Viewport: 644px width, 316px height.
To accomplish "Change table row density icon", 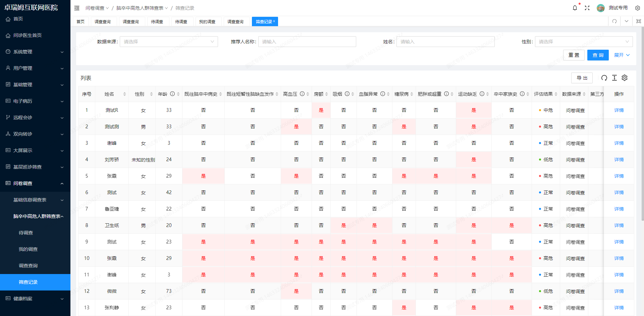I will pos(614,78).
